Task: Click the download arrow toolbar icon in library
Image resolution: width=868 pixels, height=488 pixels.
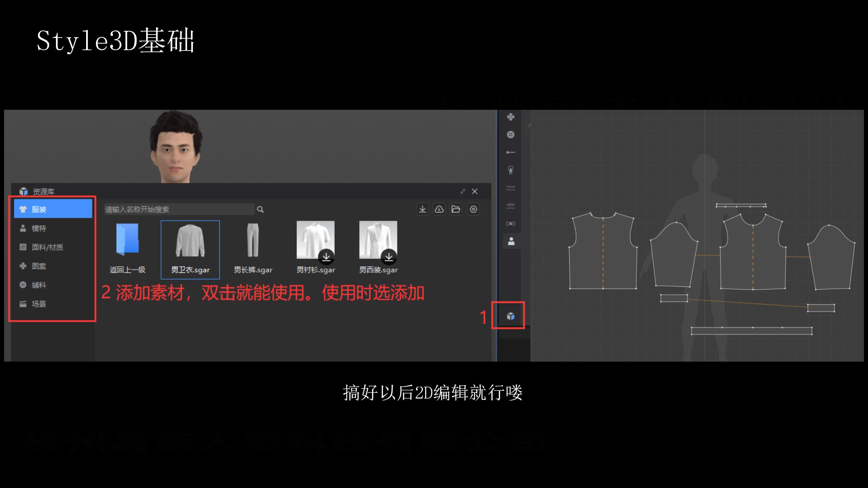Action: (422, 209)
